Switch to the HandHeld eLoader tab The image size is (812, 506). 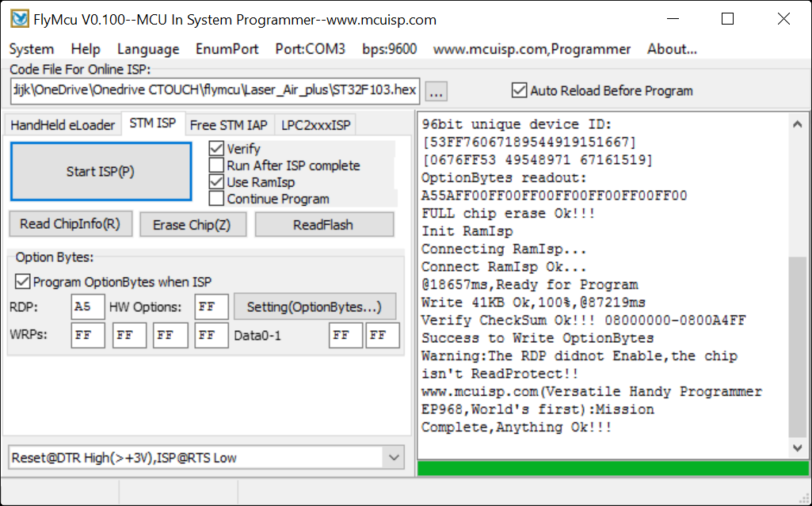[63, 125]
